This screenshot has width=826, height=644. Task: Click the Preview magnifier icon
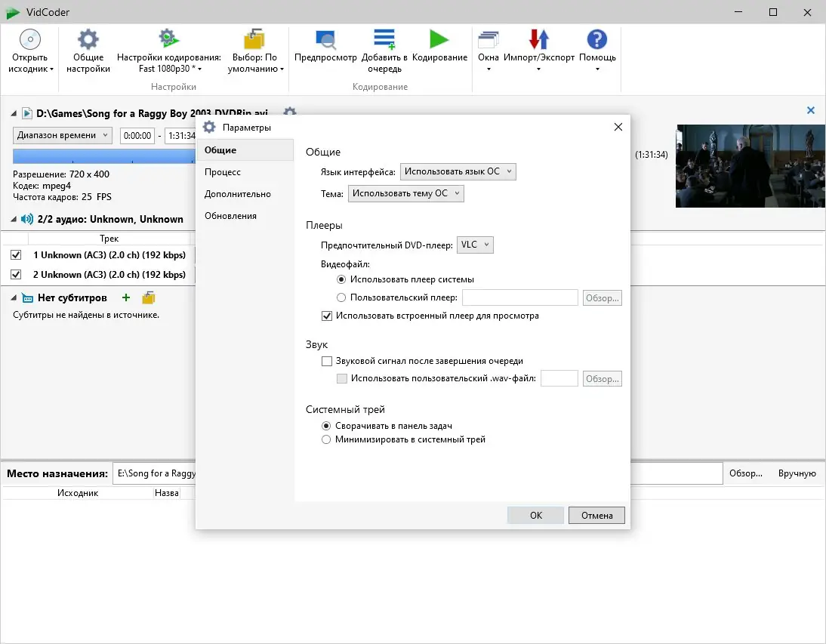[325, 40]
